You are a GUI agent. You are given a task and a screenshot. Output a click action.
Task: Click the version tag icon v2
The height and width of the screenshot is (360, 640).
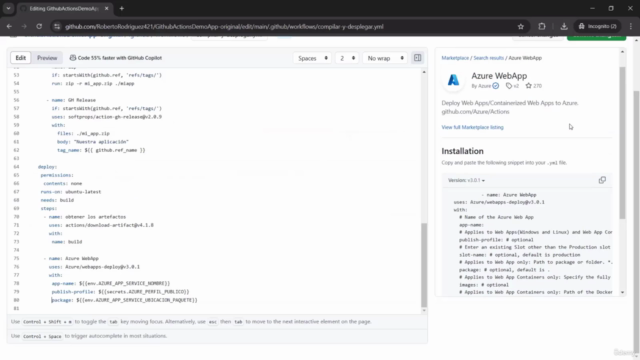(x=509, y=86)
